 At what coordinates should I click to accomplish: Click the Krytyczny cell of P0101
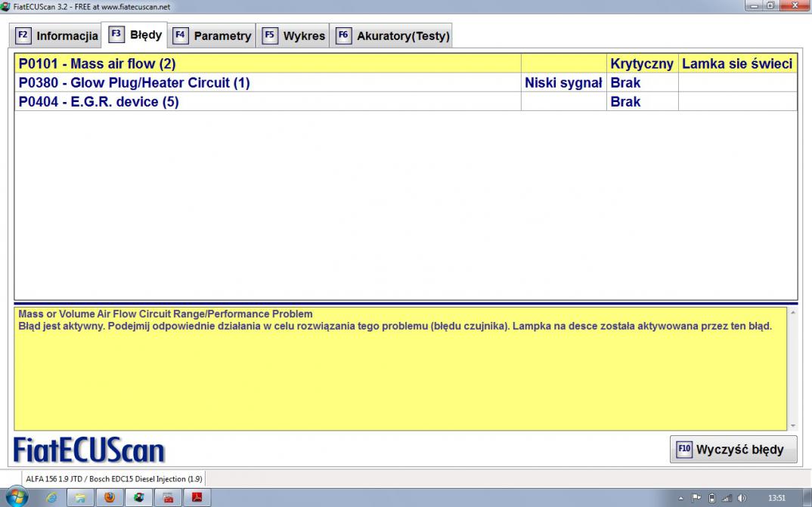(x=642, y=63)
